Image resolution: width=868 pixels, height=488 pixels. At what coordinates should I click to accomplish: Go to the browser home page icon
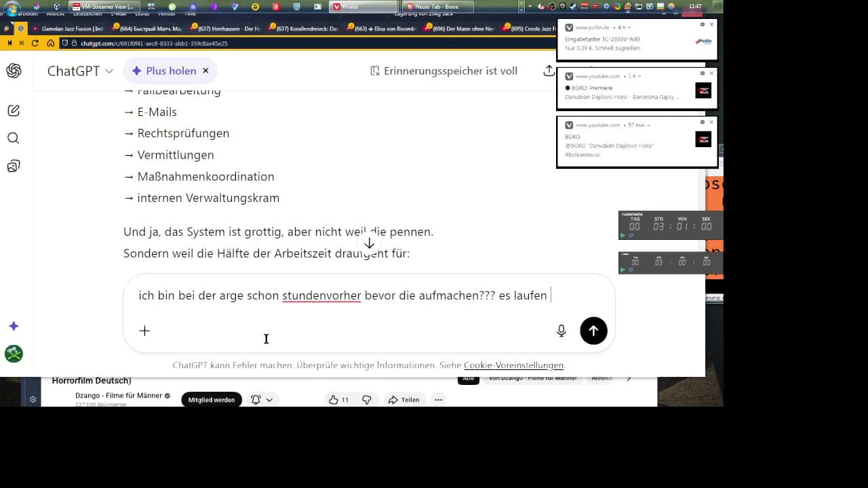(50, 43)
